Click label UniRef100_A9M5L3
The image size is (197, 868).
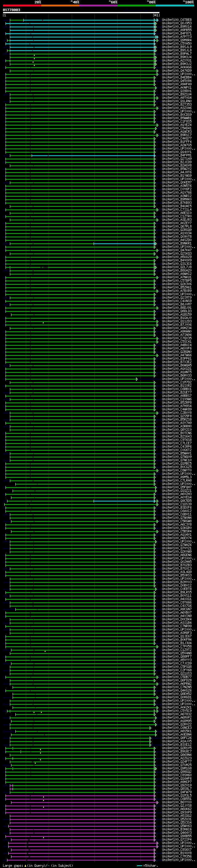[x=177, y=477]
